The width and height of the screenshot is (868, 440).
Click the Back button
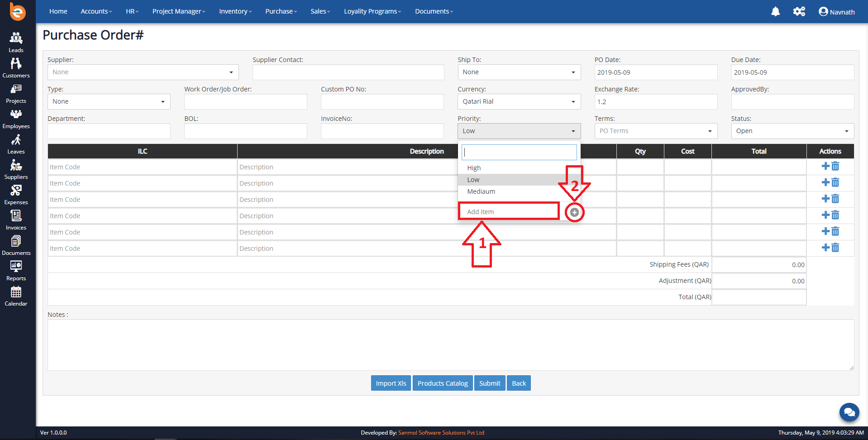point(519,383)
